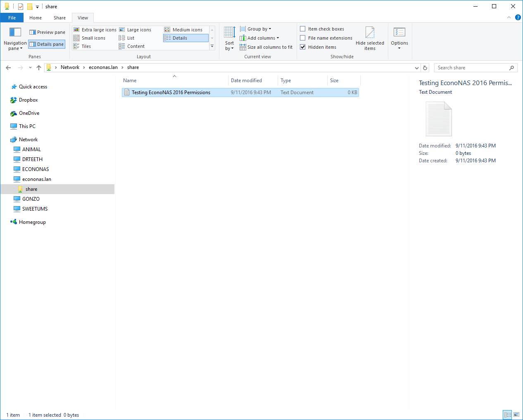Open the Group by dropdown

point(255,29)
